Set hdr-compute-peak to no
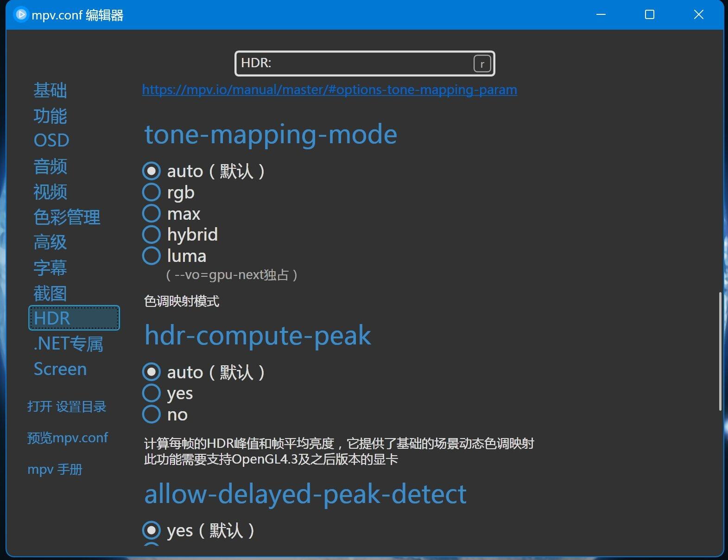Screen dimensions: 728x560 coord(151,414)
